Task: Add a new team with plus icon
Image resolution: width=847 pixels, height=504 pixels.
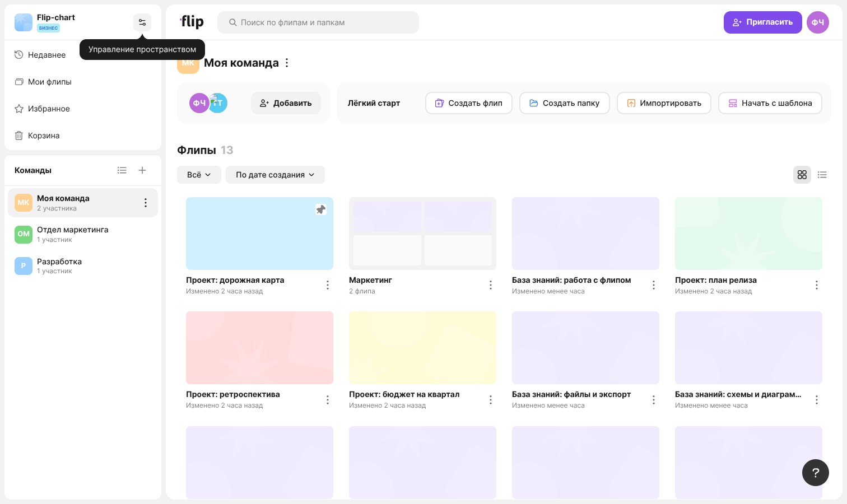Action: click(x=142, y=170)
